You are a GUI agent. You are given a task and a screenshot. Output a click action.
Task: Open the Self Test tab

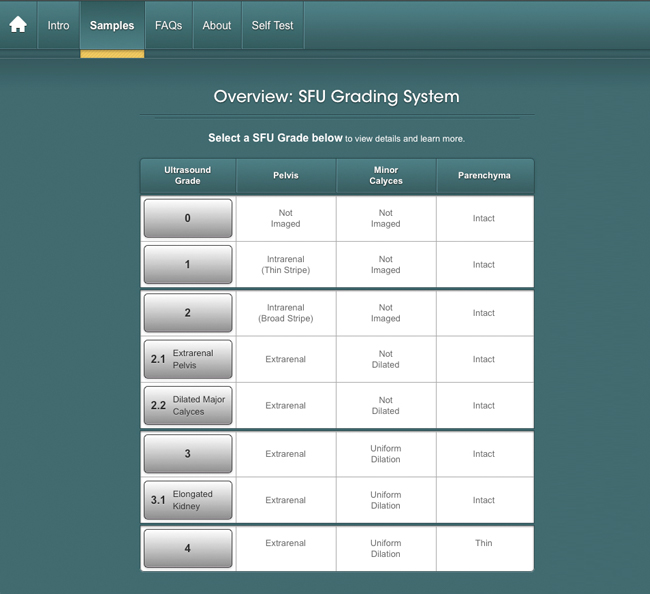click(272, 25)
